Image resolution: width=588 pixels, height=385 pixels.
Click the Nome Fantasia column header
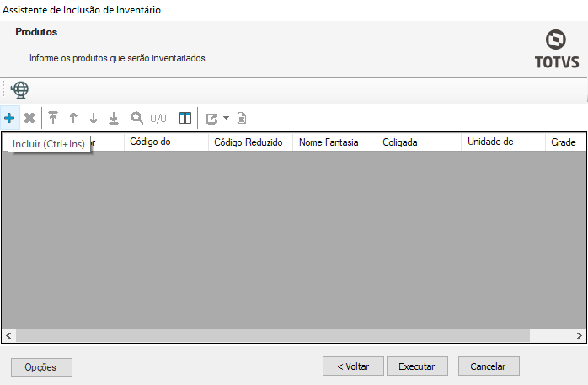click(334, 142)
